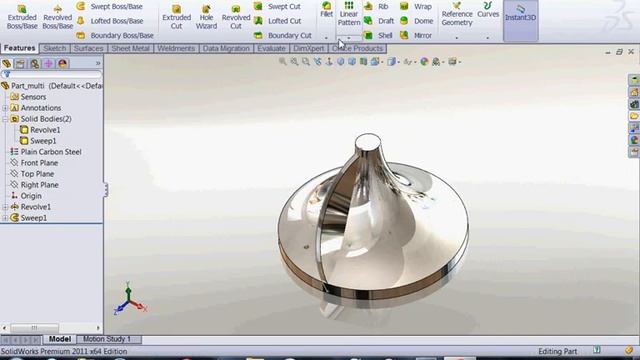Open Reference Geometry tool
The width and height of the screenshot is (640, 360).
pyautogui.click(x=457, y=14)
